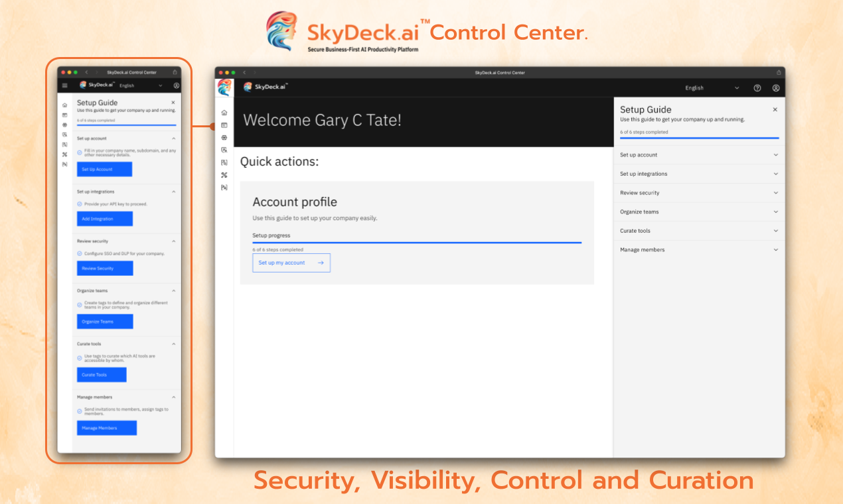Click the checkmark beside 'Provide your API key'

click(80, 204)
